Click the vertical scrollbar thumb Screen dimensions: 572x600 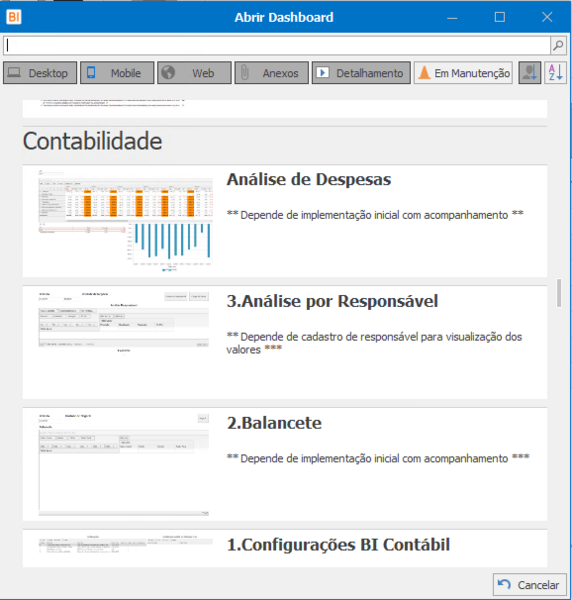coord(559,293)
